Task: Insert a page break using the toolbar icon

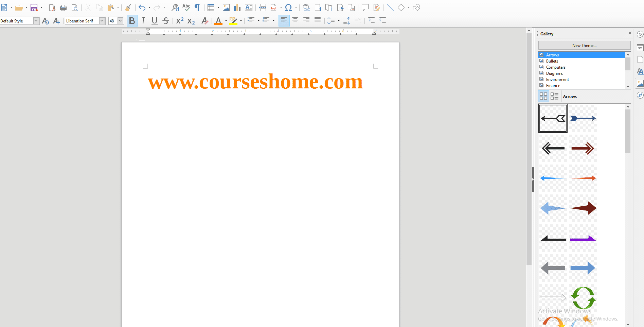Action: click(262, 7)
